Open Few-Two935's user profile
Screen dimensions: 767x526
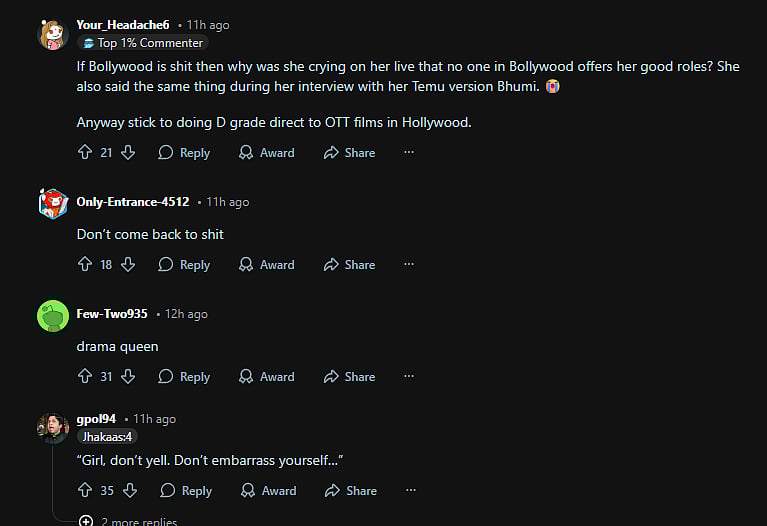tap(112, 314)
